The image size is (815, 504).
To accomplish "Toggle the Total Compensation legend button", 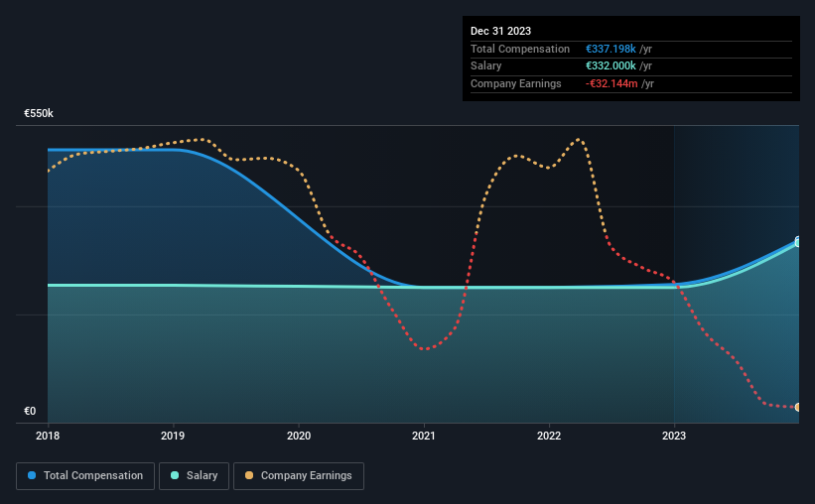I will [85, 476].
